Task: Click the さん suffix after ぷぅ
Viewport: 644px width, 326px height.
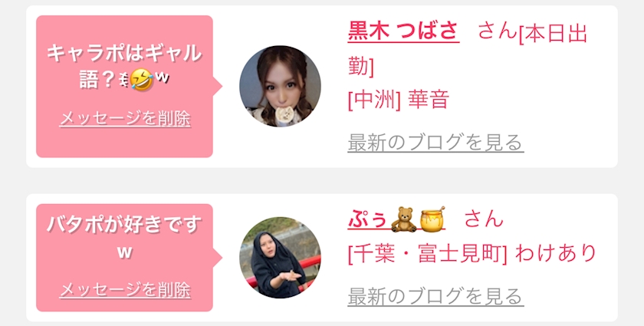Action: [484, 219]
